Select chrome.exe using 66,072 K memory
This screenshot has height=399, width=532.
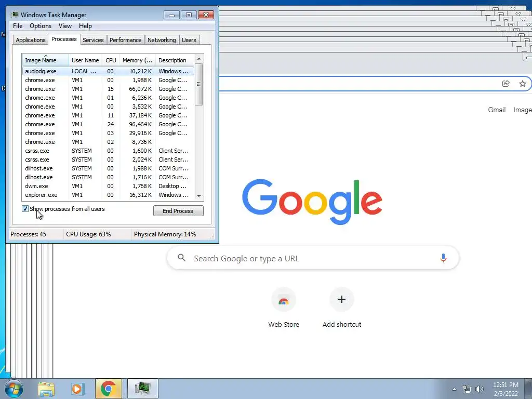pos(108,89)
